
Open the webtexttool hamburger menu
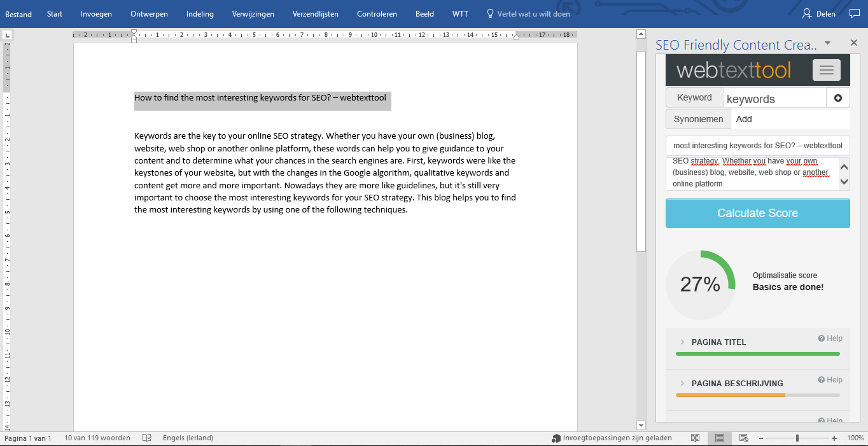[x=826, y=70]
